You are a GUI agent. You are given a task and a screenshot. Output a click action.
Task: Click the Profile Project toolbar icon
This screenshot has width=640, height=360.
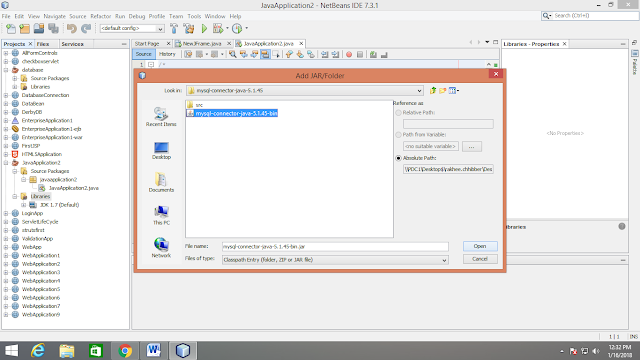237,29
